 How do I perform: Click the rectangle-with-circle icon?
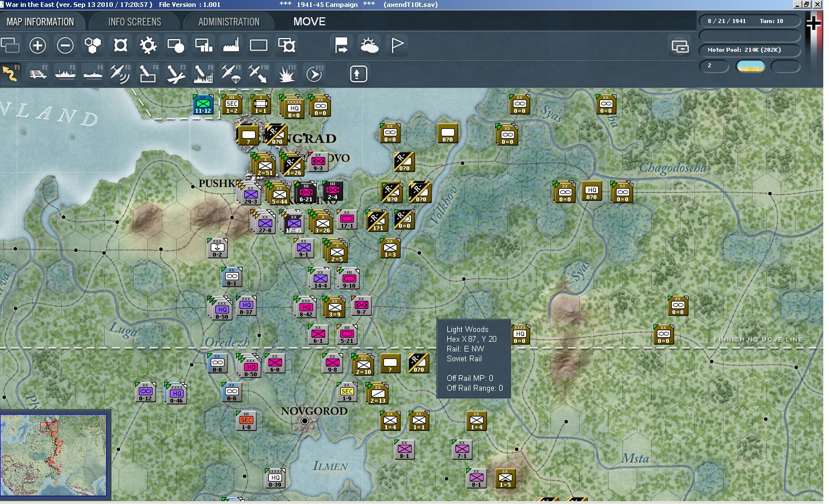pos(176,45)
